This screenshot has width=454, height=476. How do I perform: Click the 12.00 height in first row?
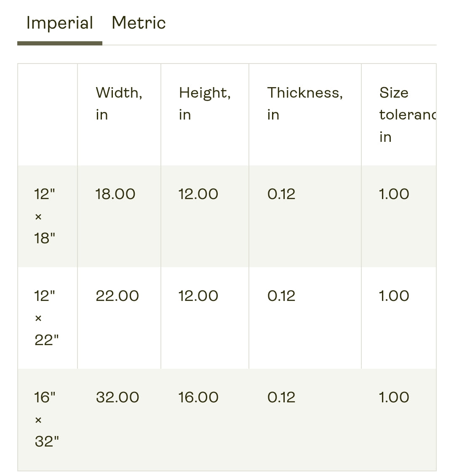coord(198,194)
